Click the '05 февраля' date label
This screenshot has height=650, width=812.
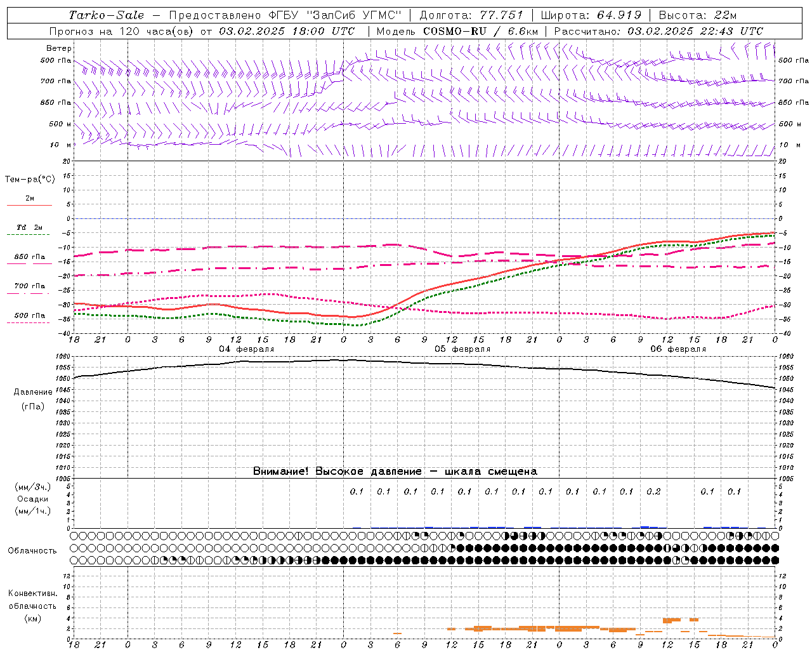pos(462,349)
